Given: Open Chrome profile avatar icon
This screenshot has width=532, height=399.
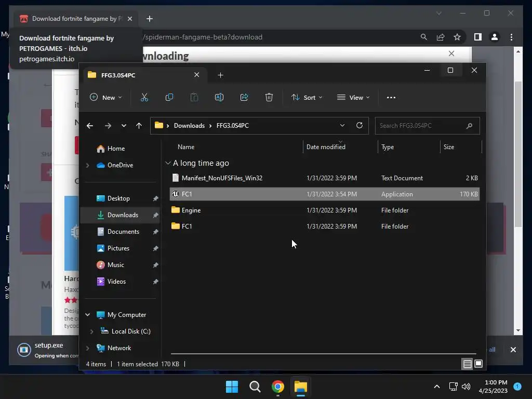Looking at the screenshot, I should coord(495,37).
